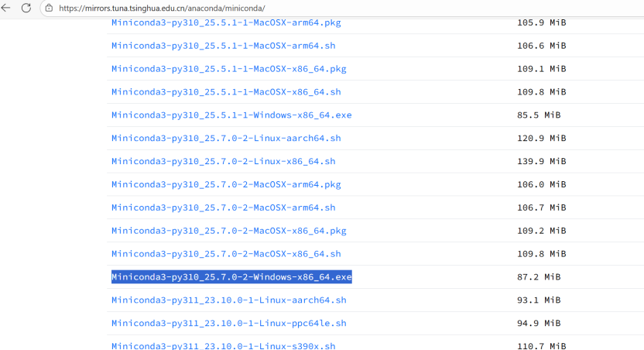Select the 120.9 MiB size value
The height and width of the screenshot is (350, 644).
click(x=541, y=138)
